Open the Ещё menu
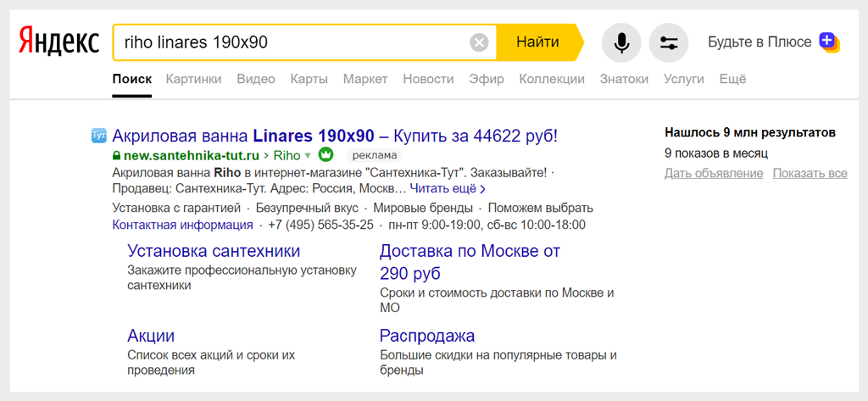Viewport: 868px width, 401px height. 732,79
